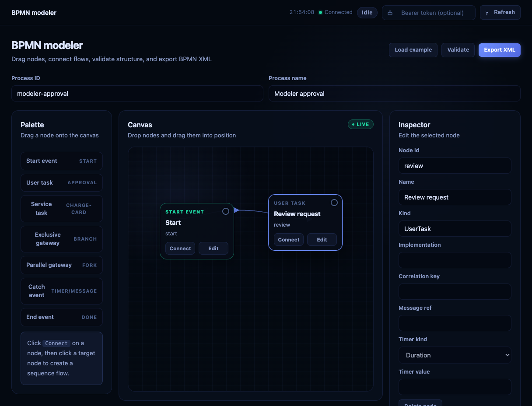Click the Export XML button
This screenshot has width=532, height=406.
(x=500, y=50)
